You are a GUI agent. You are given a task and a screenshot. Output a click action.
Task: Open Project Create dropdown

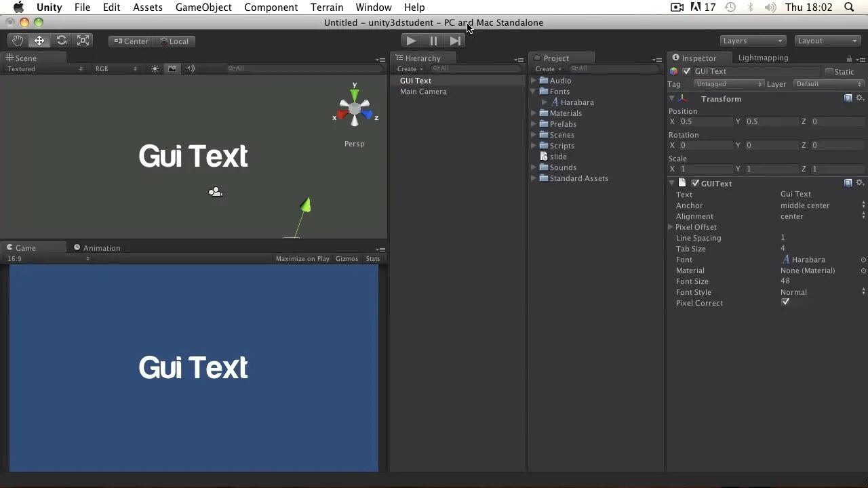click(x=548, y=68)
